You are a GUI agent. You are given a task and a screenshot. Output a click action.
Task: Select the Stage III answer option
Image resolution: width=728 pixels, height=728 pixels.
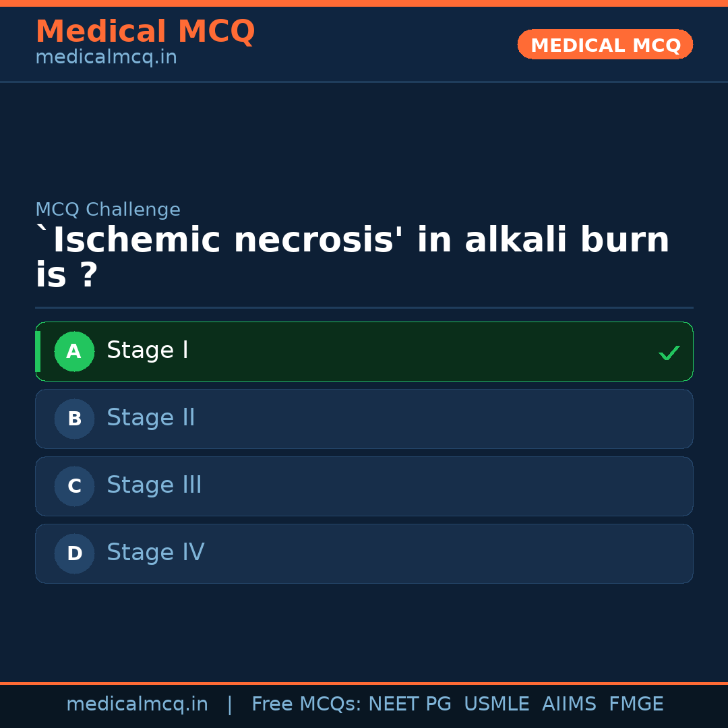(364, 486)
